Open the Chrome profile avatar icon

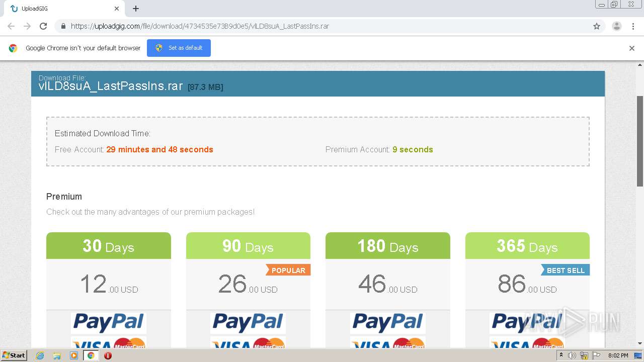point(616,26)
